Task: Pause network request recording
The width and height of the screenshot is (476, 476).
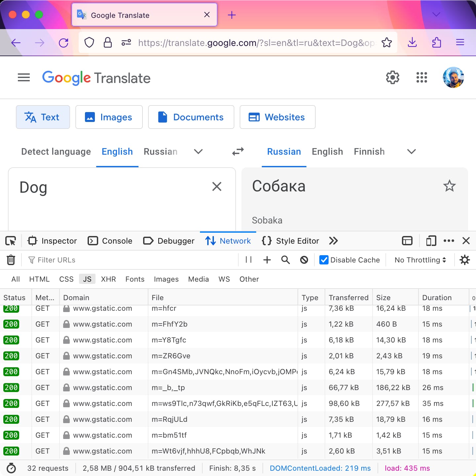Action: tap(248, 260)
